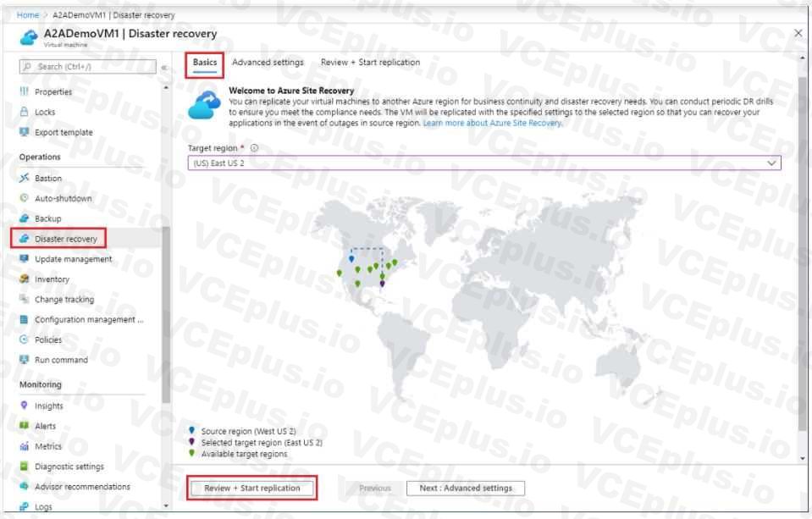812x519 pixels.
Task: Go to Home breadcrumb link
Action: [27, 15]
